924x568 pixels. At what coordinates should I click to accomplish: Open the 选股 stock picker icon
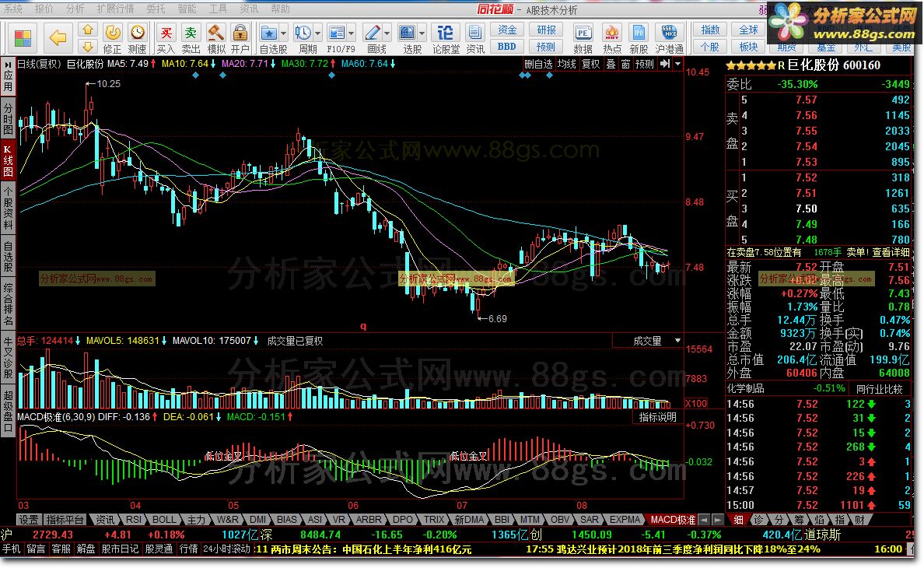pos(408,33)
